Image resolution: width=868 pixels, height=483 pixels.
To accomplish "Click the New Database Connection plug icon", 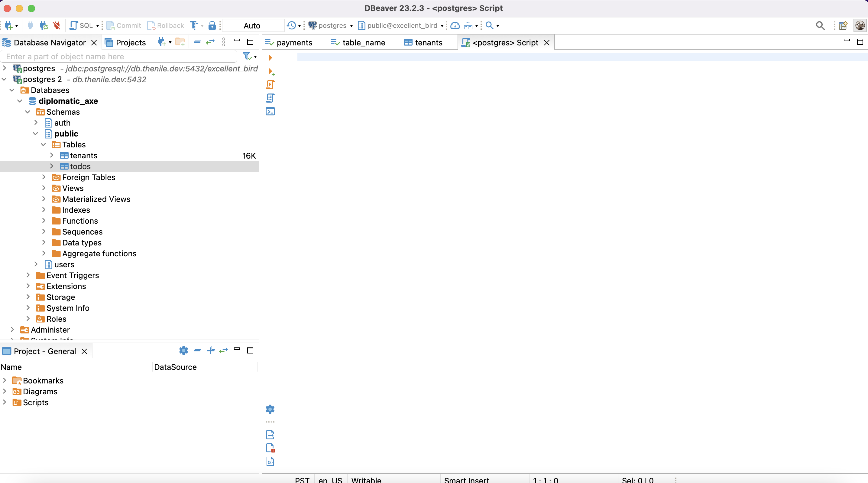I will 8,26.
